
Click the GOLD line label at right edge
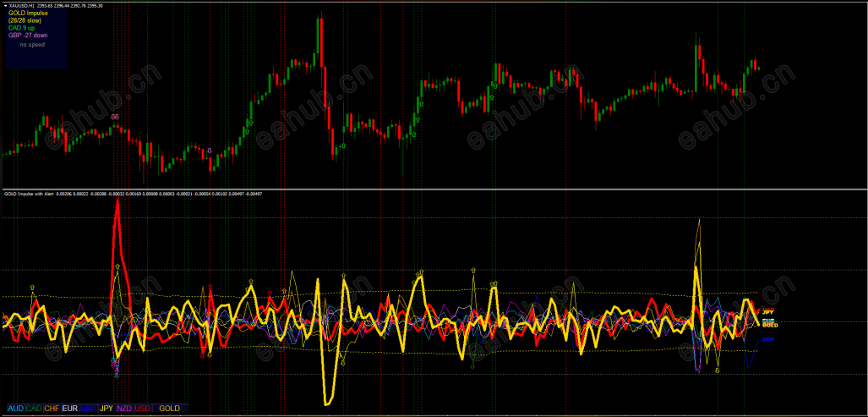point(770,325)
